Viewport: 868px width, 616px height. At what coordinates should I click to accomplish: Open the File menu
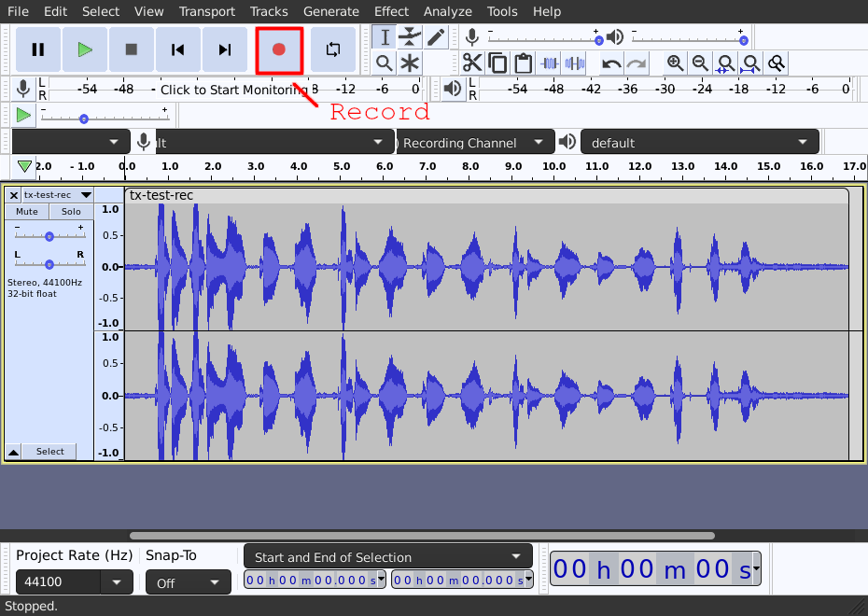click(18, 11)
